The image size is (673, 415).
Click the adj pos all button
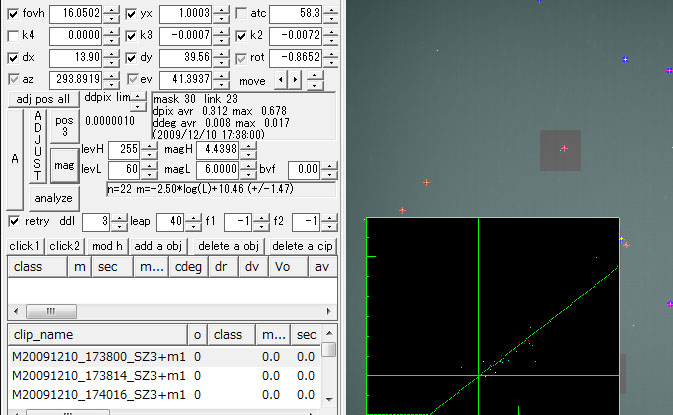(43, 99)
